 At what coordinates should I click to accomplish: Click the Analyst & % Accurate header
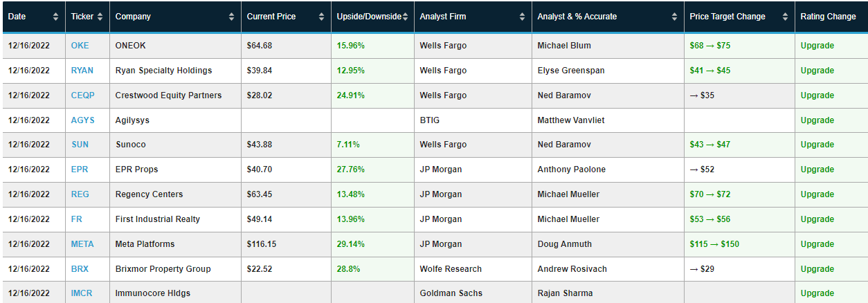577,17
